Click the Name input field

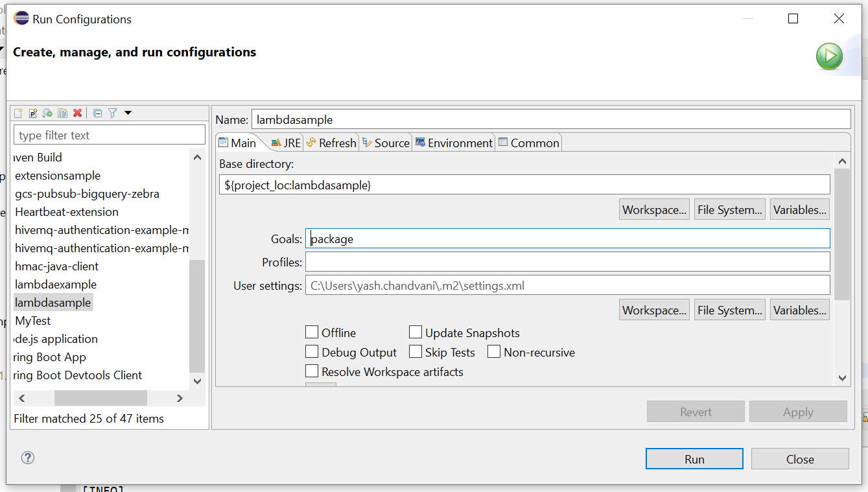coord(550,119)
